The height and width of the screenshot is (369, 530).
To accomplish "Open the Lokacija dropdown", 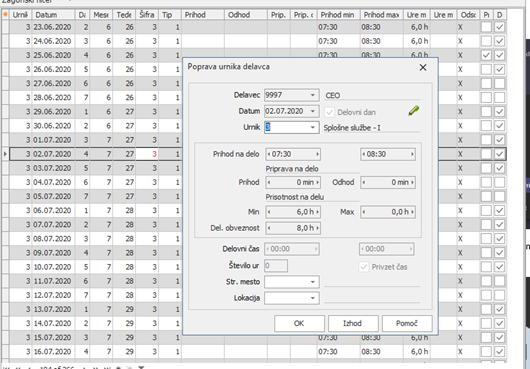I will tap(313, 298).
